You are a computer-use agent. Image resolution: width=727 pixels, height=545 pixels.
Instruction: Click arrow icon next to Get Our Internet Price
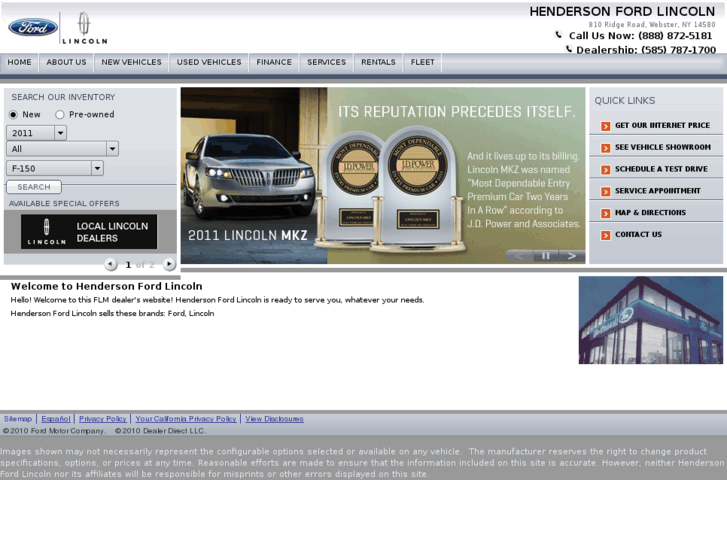tap(606, 126)
